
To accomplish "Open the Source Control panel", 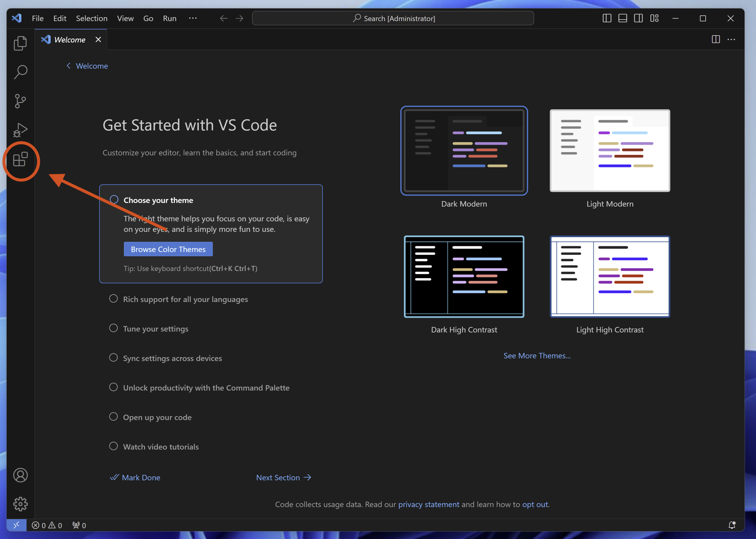I will pos(20,100).
